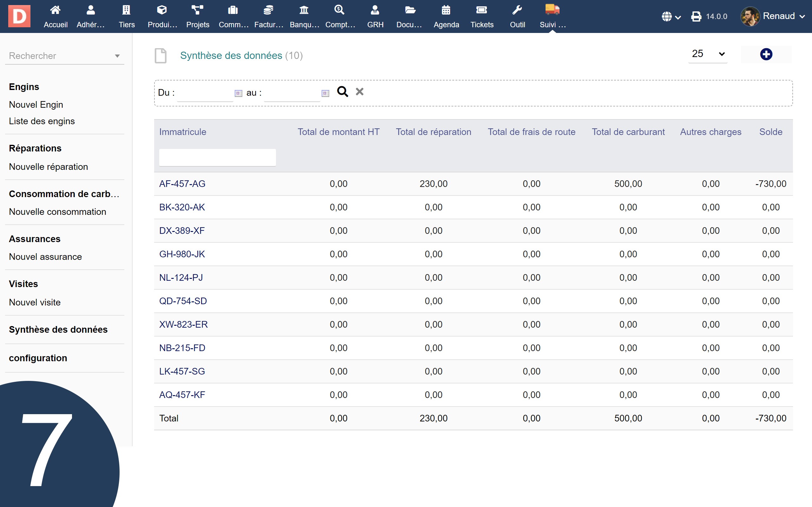
Task: Click Nouvelle réparation in sidebar
Action: coord(48,167)
